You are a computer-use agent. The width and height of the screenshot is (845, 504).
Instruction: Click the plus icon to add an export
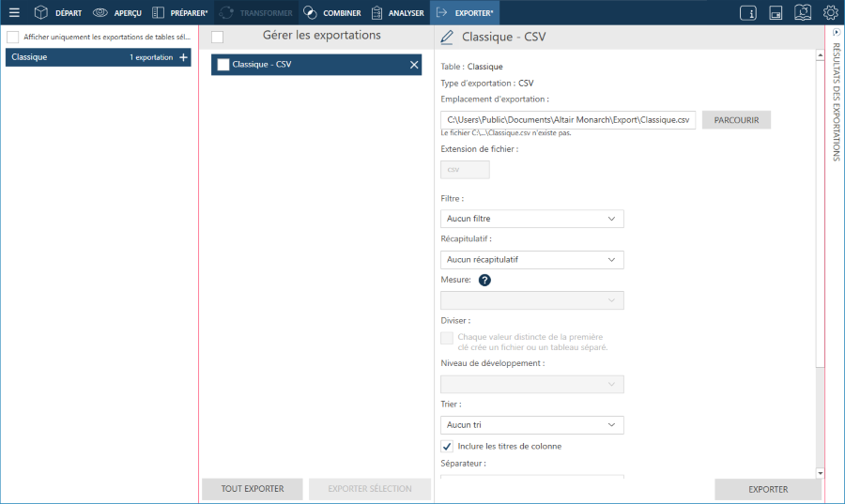pos(183,57)
